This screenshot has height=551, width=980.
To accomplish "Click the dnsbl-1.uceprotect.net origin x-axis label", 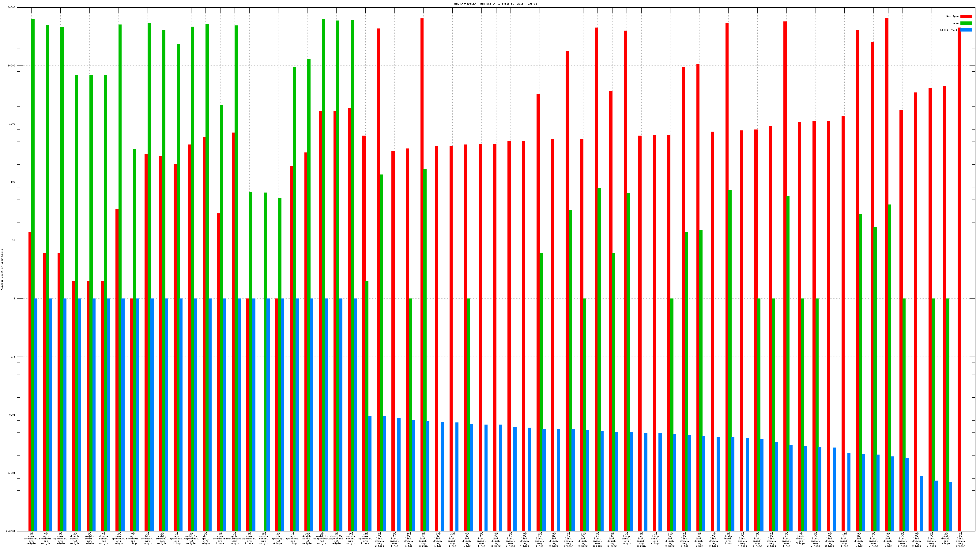I will [x=191, y=539].
